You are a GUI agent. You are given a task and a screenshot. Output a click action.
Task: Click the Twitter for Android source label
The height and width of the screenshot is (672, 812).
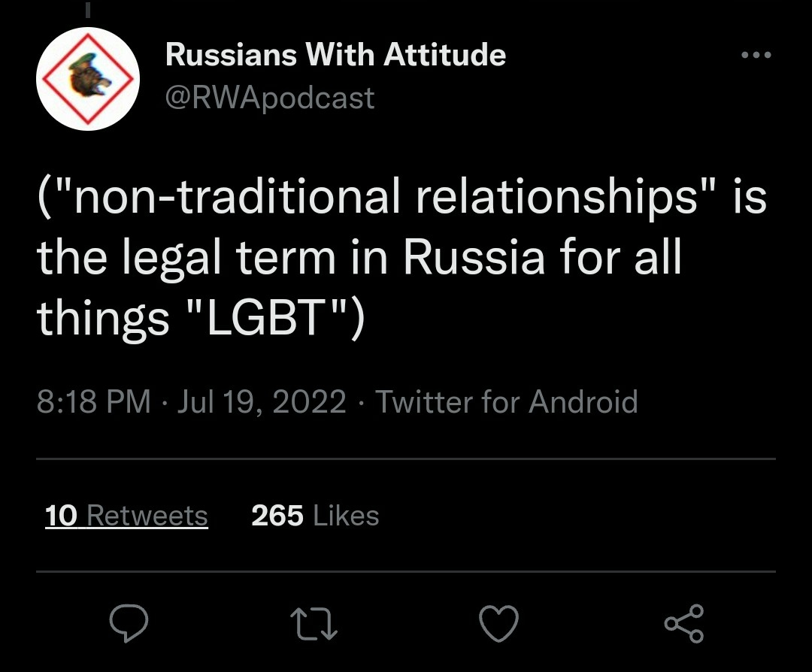(x=506, y=401)
